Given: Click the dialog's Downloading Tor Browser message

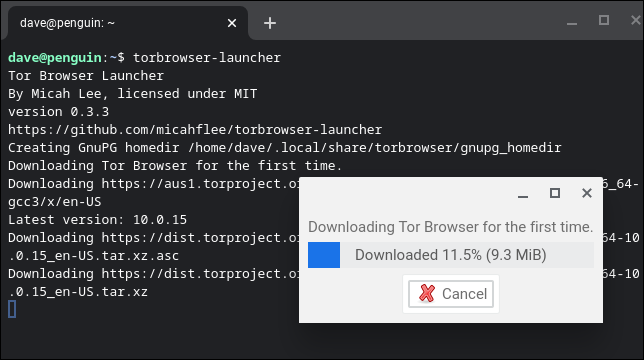Looking at the screenshot, I should click(451, 227).
